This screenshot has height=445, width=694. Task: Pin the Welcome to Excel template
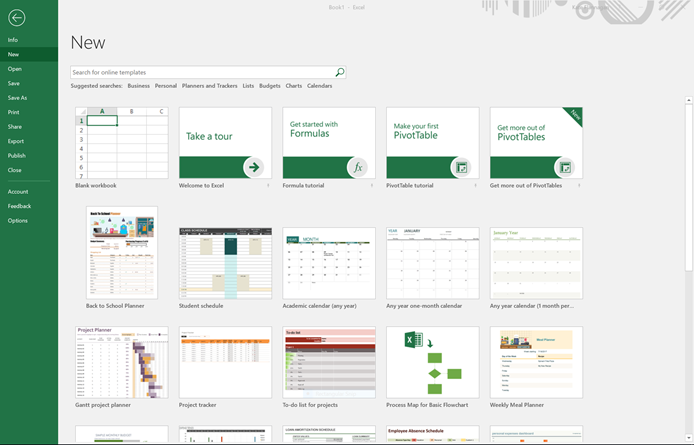coord(268,186)
